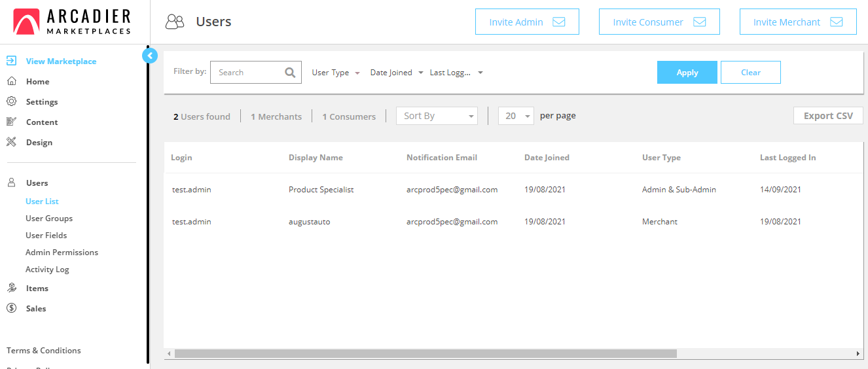Click the 2 Users found count
This screenshot has width=868, height=369.
click(x=202, y=116)
